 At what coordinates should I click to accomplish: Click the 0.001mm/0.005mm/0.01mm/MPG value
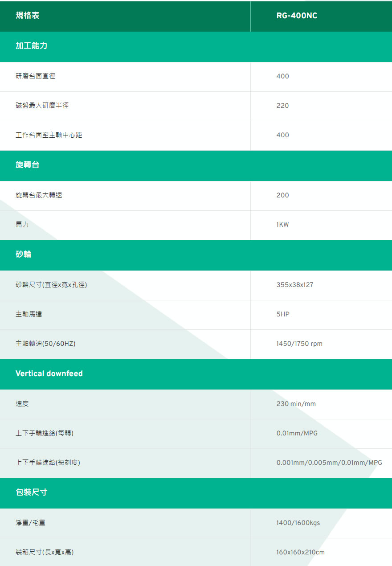tap(329, 463)
